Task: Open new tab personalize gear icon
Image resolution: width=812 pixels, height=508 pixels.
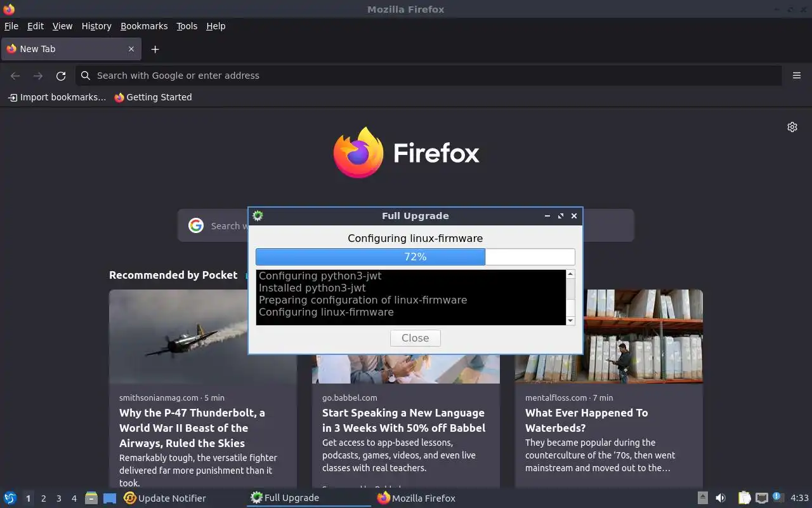Action: coord(792,127)
